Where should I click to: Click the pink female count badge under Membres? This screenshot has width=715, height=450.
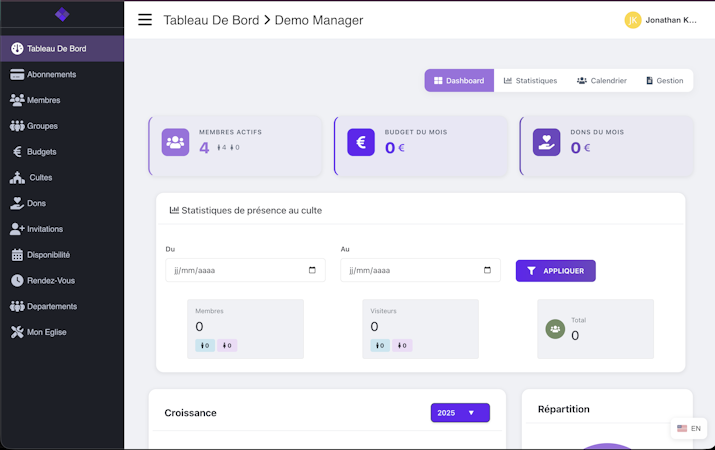coord(227,345)
